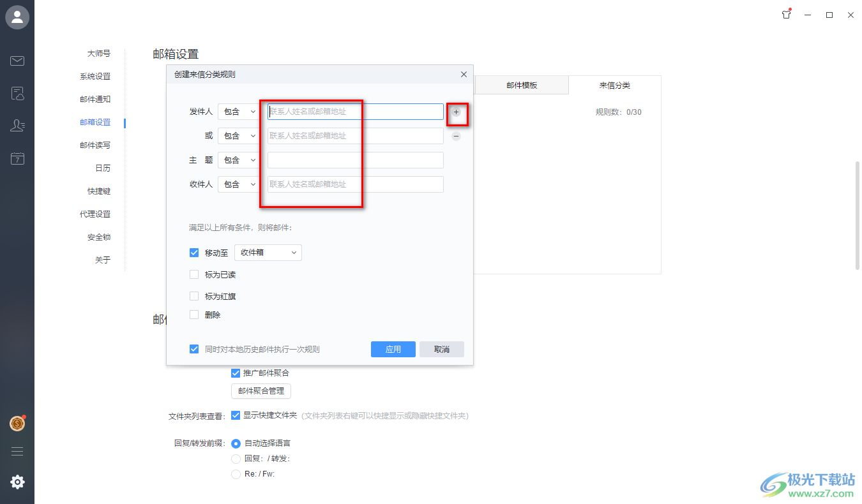Switch to the 来信分类 tab
Screen dimensions: 862x504
(x=614, y=85)
